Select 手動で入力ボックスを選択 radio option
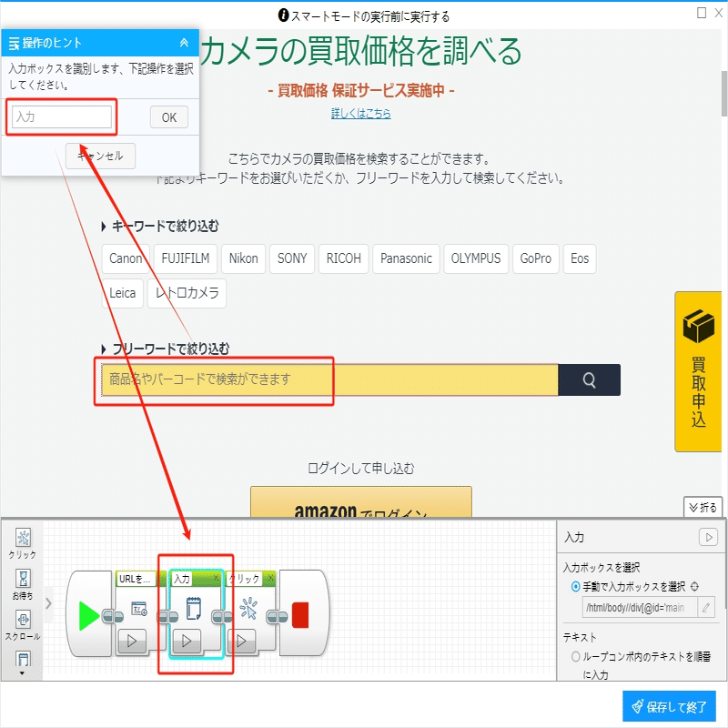The image size is (728, 728). point(576,586)
